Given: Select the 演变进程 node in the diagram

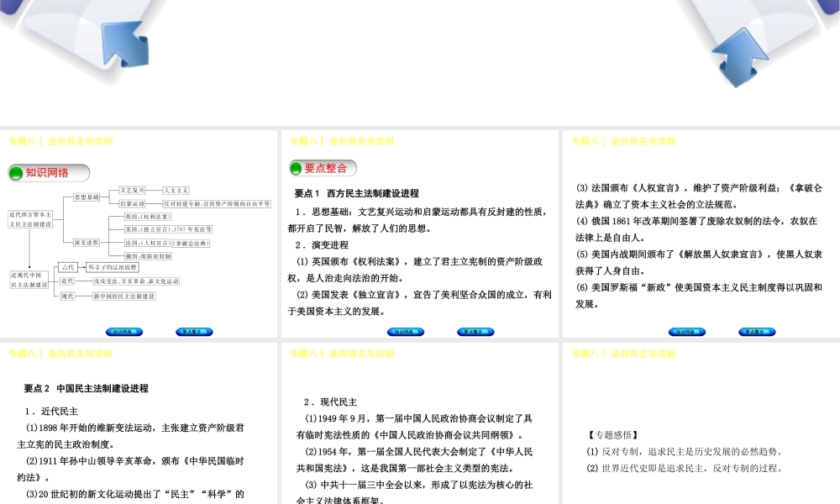Looking at the screenshot, I should coord(87,243).
